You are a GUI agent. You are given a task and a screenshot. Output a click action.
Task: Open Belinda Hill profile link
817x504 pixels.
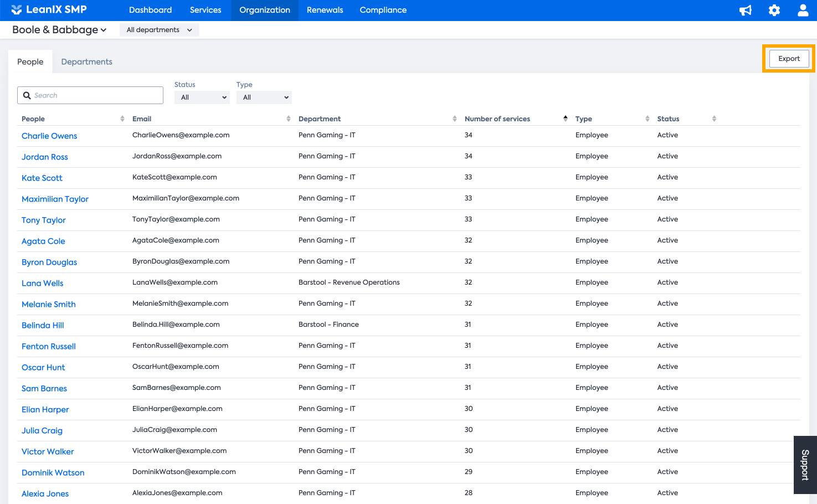tap(43, 325)
